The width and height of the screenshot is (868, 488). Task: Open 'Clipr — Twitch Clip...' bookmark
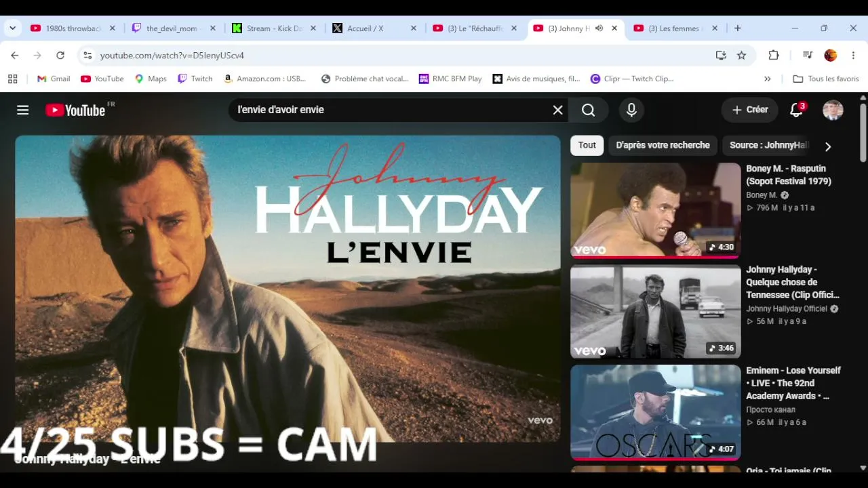632,79
